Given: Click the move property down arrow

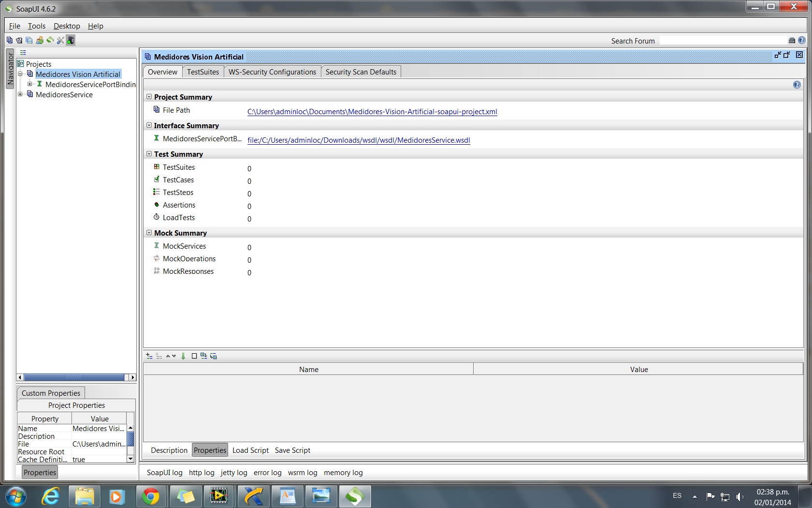Looking at the screenshot, I should (174, 356).
